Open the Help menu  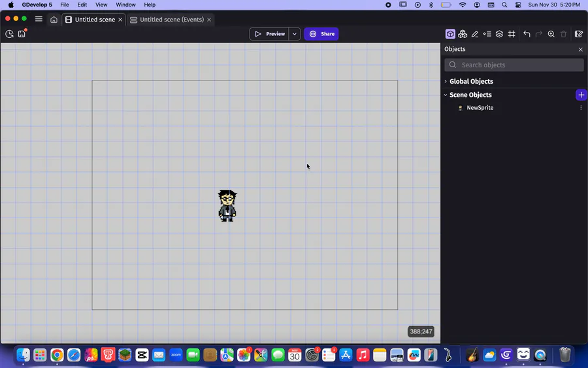(x=150, y=5)
